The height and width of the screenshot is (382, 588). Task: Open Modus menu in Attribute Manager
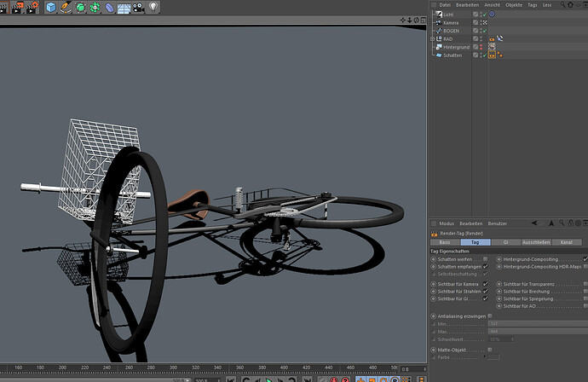[447, 223]
